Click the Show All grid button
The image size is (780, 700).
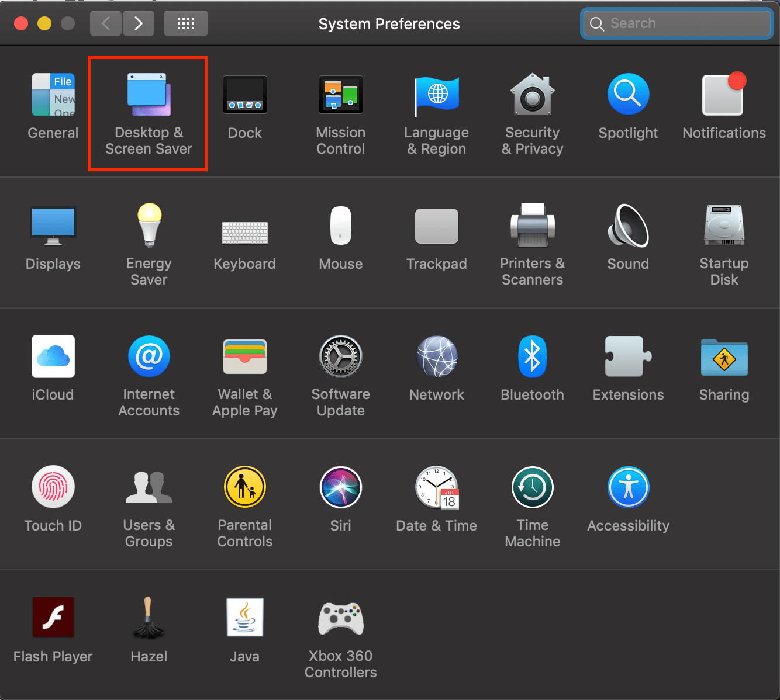186,23
